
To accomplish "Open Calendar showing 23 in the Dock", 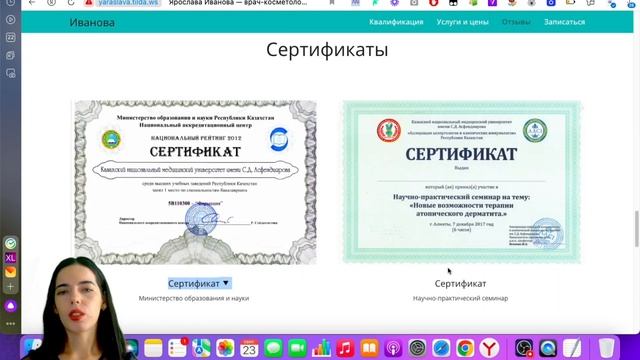I will [x=249, y=349].
